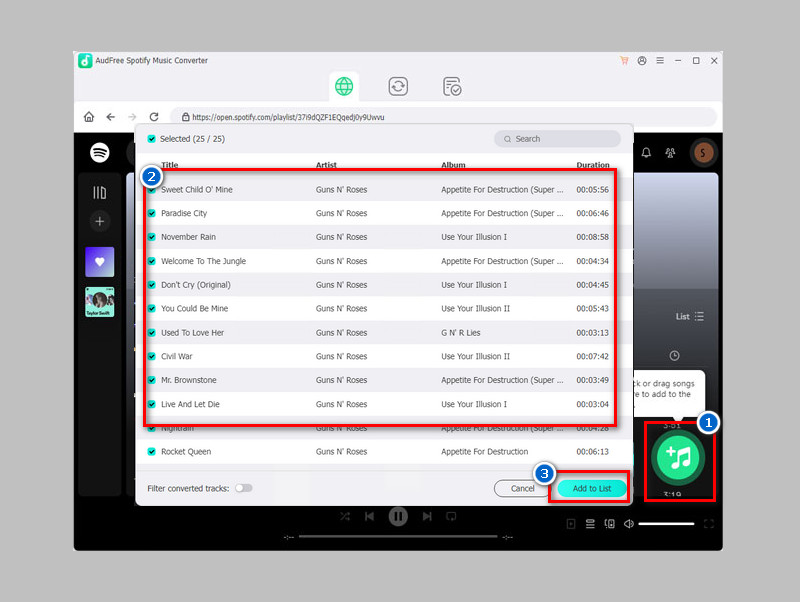
Task: Toggle shuffle in the player
Action: [x=345, y=517]
